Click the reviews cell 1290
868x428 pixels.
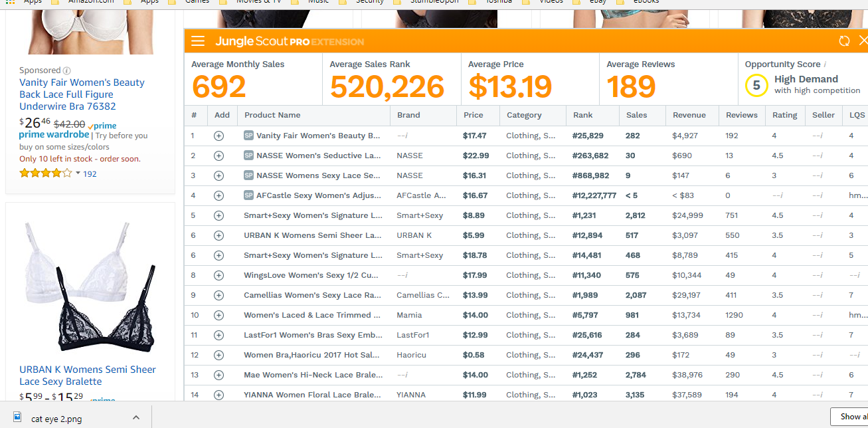pos(735,315)
